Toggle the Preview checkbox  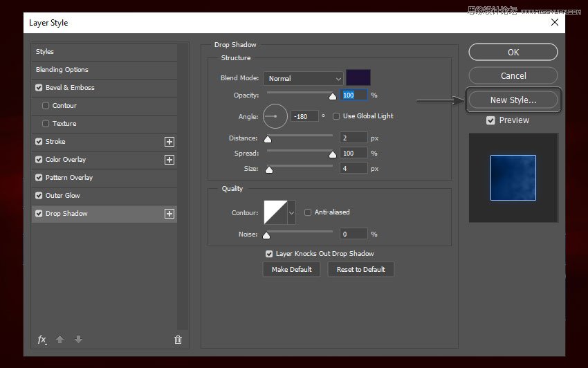490,120
